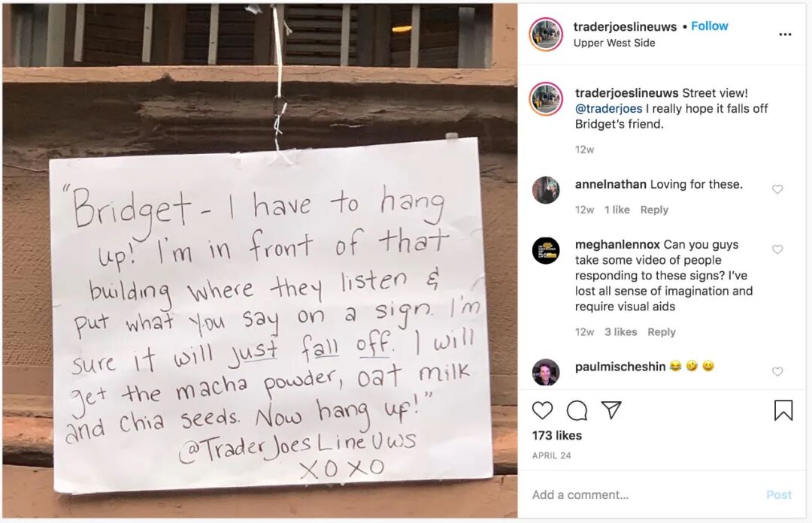Like the post with heart icon
This screenshot has height=523, width=812.
[x=542, y=410]
